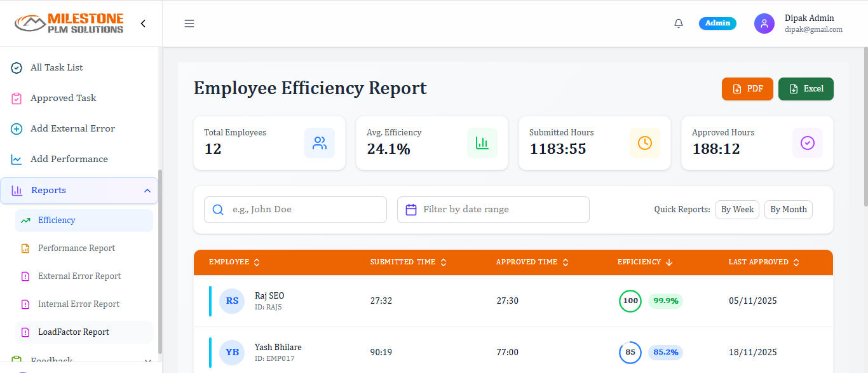Click Dipak Admin's profile avatar icon
The height and width of the screenshot is (373, 868).
coord(764,23)
